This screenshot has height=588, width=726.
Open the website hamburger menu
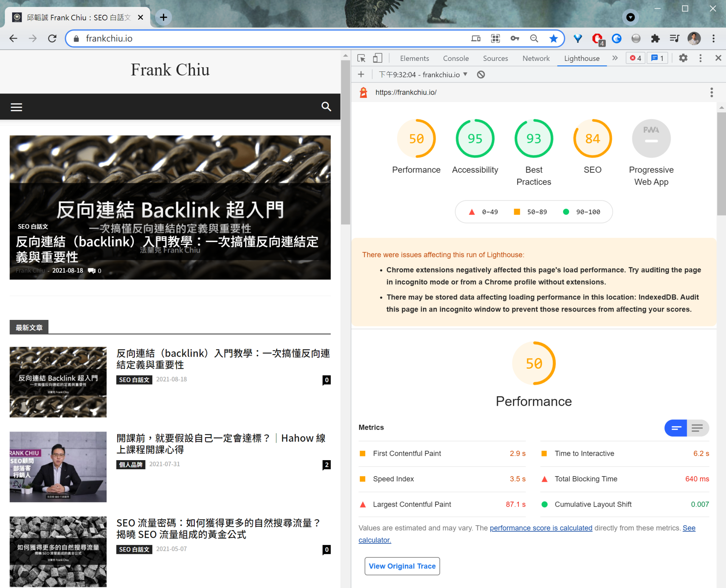[16, 107]
